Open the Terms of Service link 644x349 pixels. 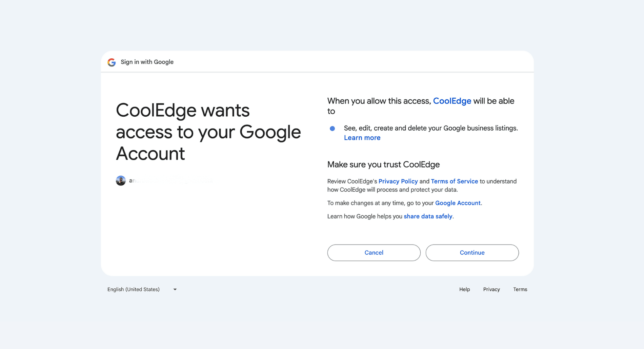click(x=454, y=181)
